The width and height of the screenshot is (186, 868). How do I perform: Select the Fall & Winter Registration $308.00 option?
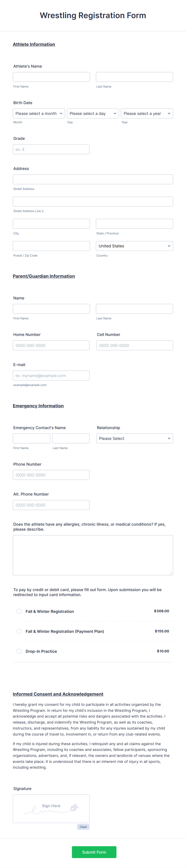click(x=19, y=611)
